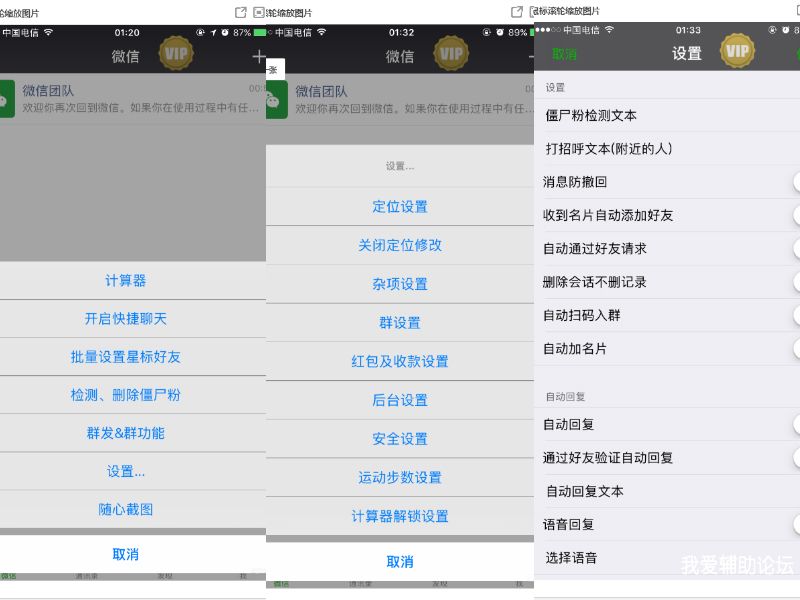The width and height of the screenshot is (800, 600).
Task: Click the small image icon before 轮缩放图片 in the middle title
Action: tap(259, 12)
